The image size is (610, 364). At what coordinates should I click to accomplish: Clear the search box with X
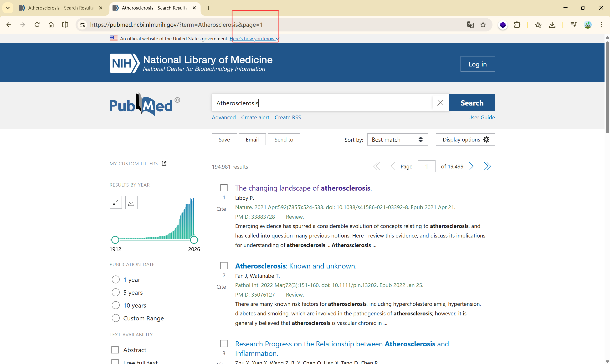pyautogui.click(x=440, y=103)
